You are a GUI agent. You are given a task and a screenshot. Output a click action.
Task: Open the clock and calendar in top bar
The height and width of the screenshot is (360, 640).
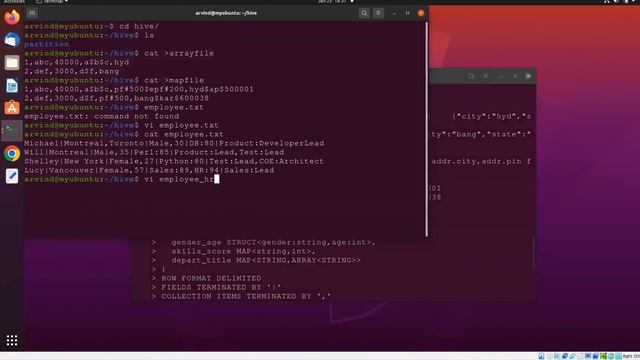pyautogui.click(x=332, y=2)
